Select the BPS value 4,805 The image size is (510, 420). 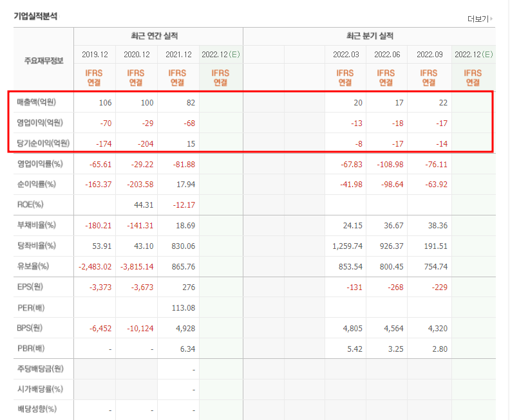pos(353,329)
